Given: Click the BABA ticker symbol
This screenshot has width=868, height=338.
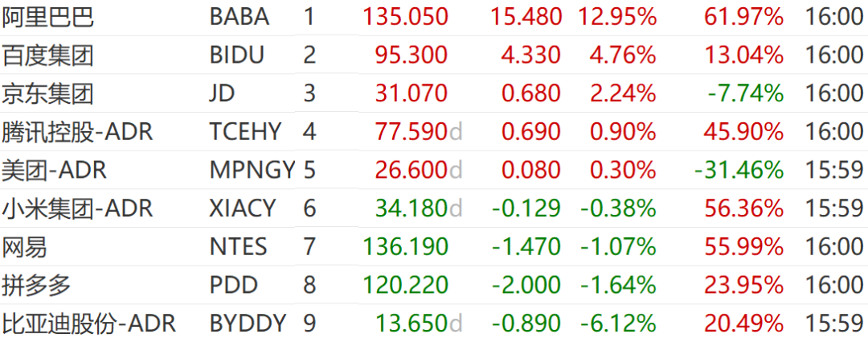Looking at the screenshot, I should click(x=240, y=17).
